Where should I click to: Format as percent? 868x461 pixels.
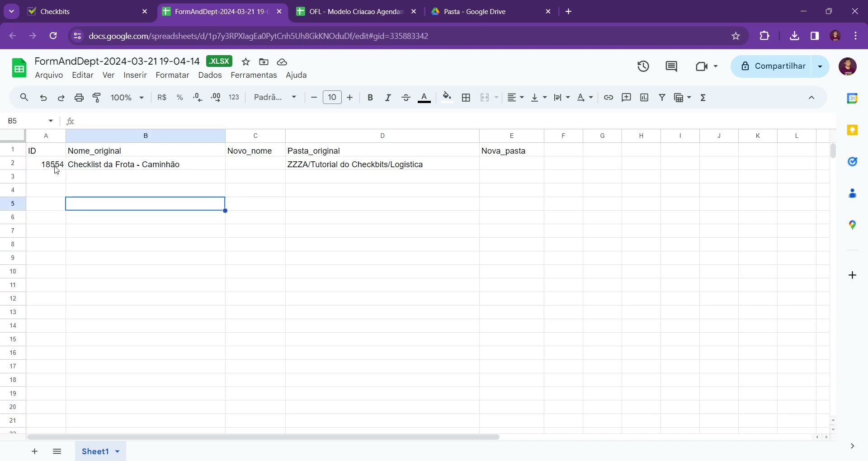[180, 98]
